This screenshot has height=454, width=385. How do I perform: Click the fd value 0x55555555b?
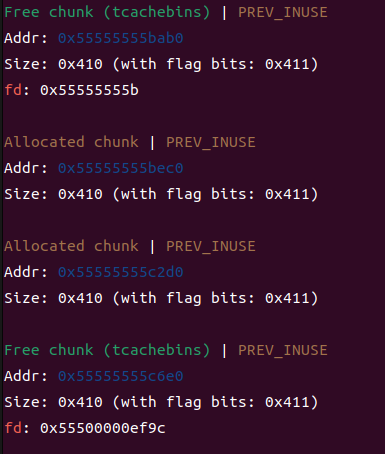pos(89,90)
